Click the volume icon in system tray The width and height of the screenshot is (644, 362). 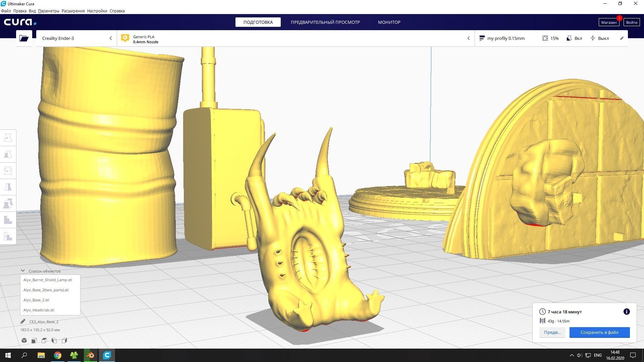(x=579, y=355)
